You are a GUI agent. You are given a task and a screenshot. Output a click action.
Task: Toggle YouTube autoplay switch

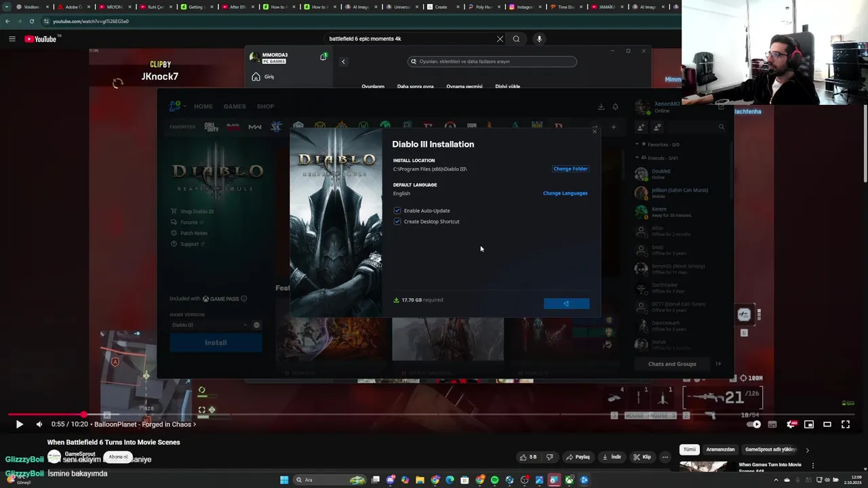(x=753, y=424)
